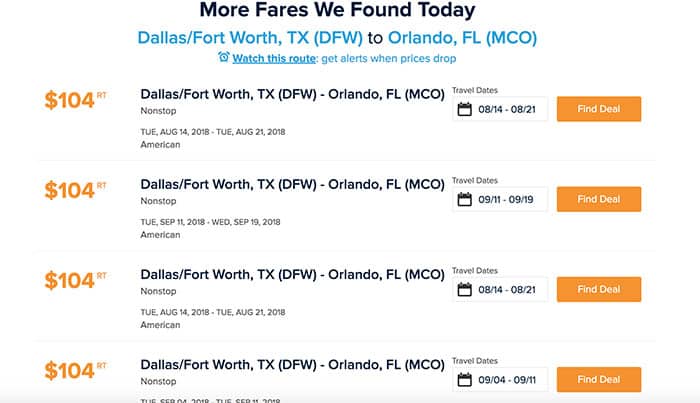Open first travel dates field 08/14 - 08/21

tap(500, 109)
